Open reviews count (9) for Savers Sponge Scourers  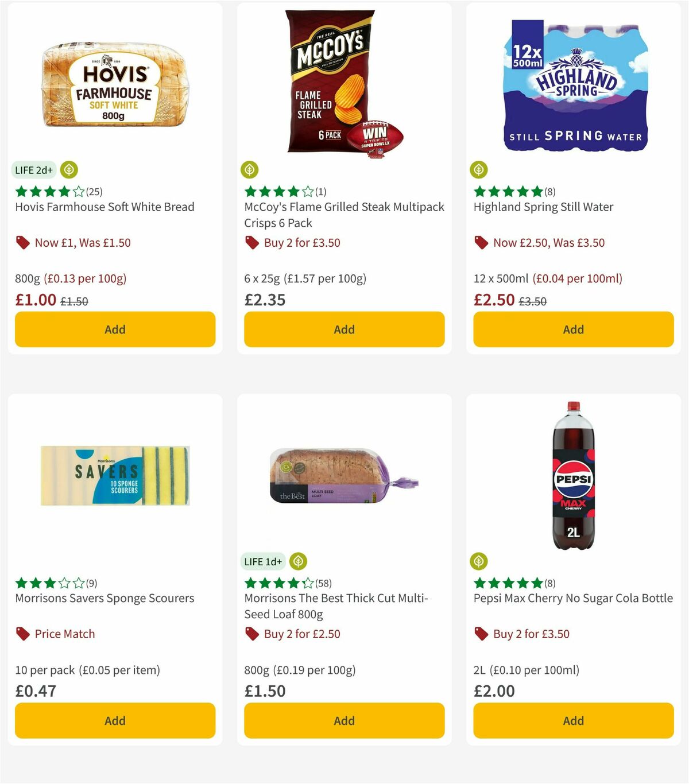coord(90,583)
